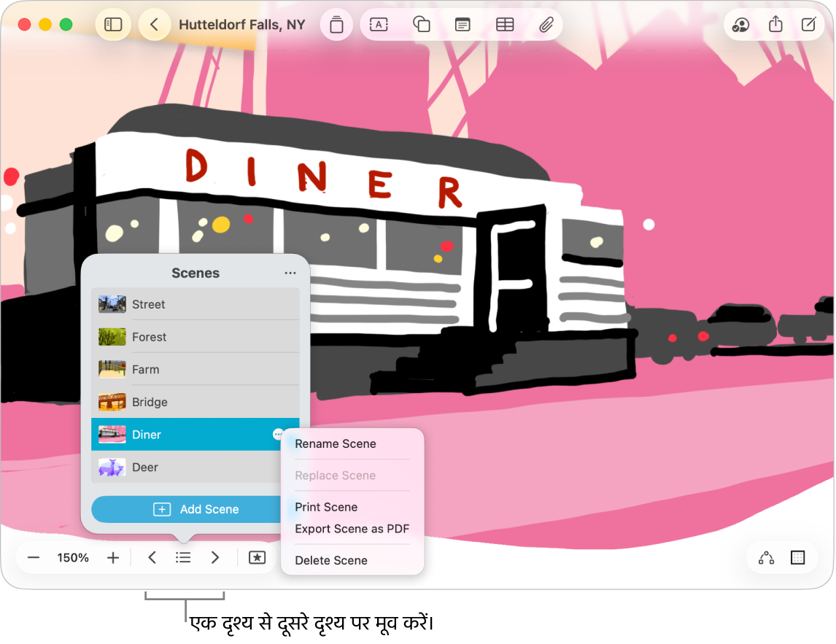Click the Deer scene thumbnail
The image size is (836, 644).
point(112,467)
